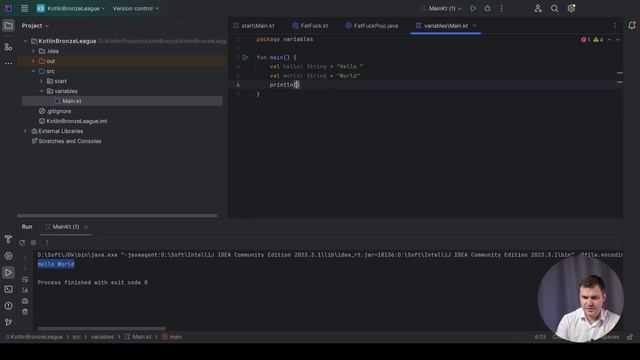
Task: Open the Structure tool window icon
Action: (8, 47)
